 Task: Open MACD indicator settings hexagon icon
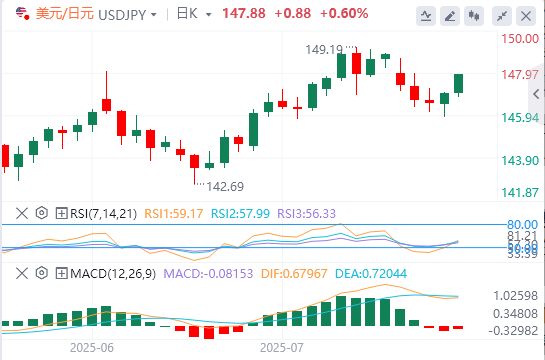tap(41, 273)
